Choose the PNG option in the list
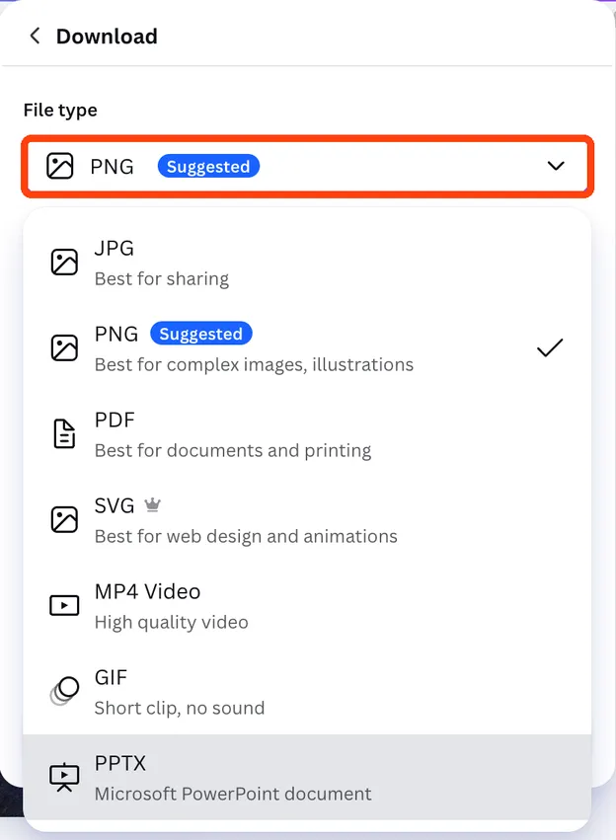Screen dimensions: 616x840 tap(307, 348)
